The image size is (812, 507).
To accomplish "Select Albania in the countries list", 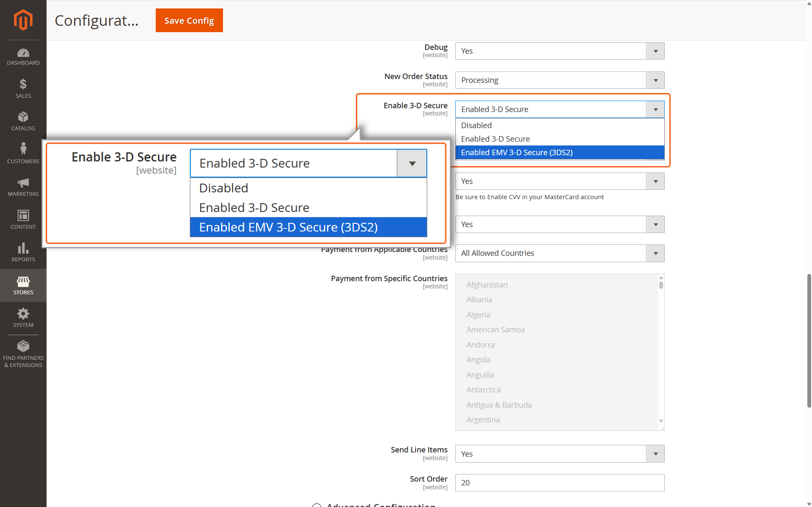I will click(x=479, y=299).
